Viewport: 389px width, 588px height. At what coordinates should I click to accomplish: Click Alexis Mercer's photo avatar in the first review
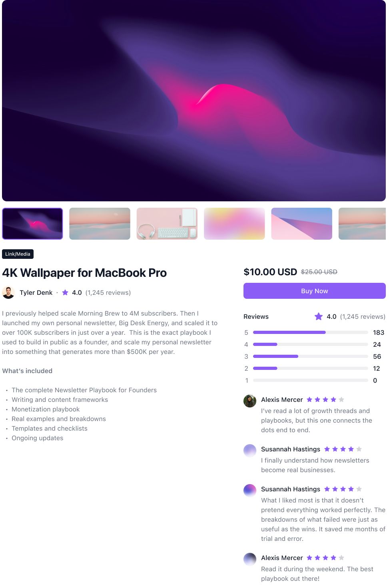coord(250,401)
